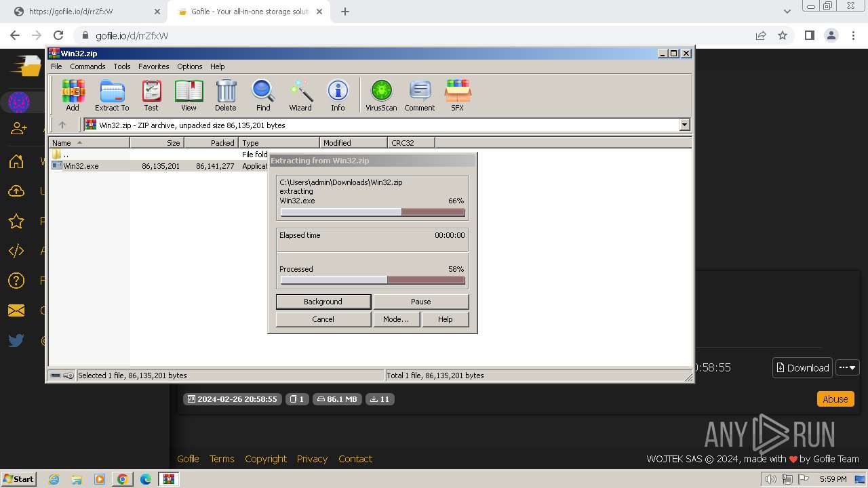Sort by Packed column header
868x488 pixels.
click(211, 142)
